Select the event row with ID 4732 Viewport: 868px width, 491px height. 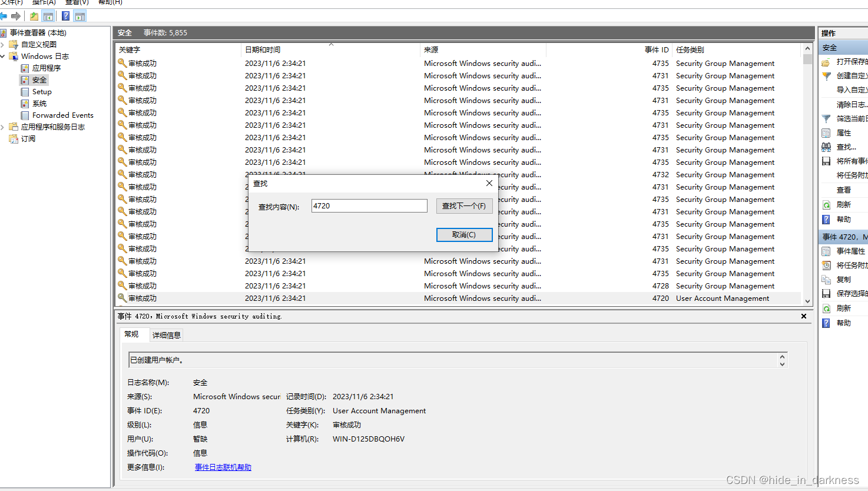tap(458, 175)
